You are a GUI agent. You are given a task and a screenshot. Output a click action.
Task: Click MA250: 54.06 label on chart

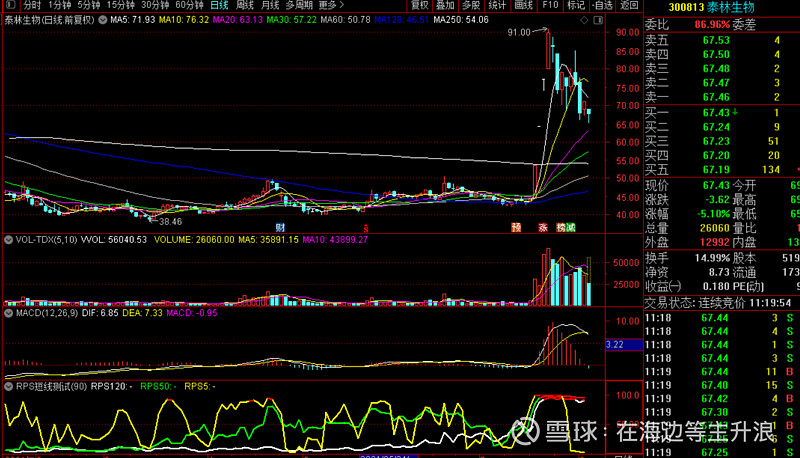(x=461, y=20)
